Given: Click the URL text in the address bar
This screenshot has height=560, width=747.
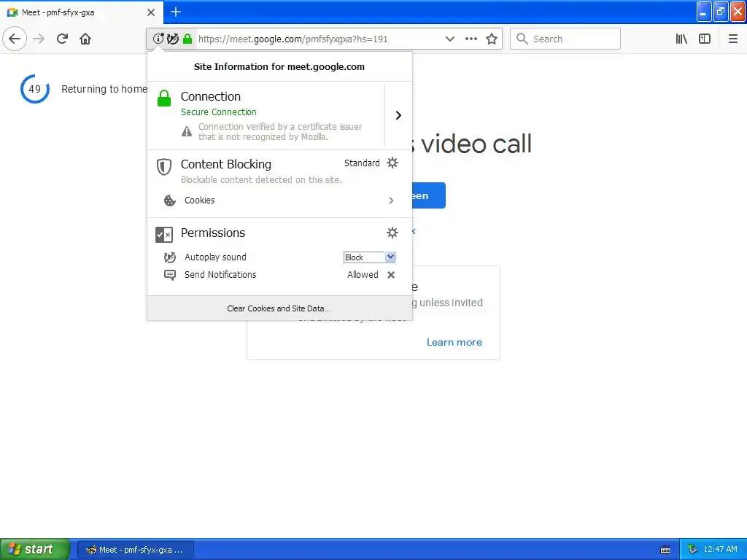Looking at the screenshot, I should pyautogui.click(x=293, y=39).
